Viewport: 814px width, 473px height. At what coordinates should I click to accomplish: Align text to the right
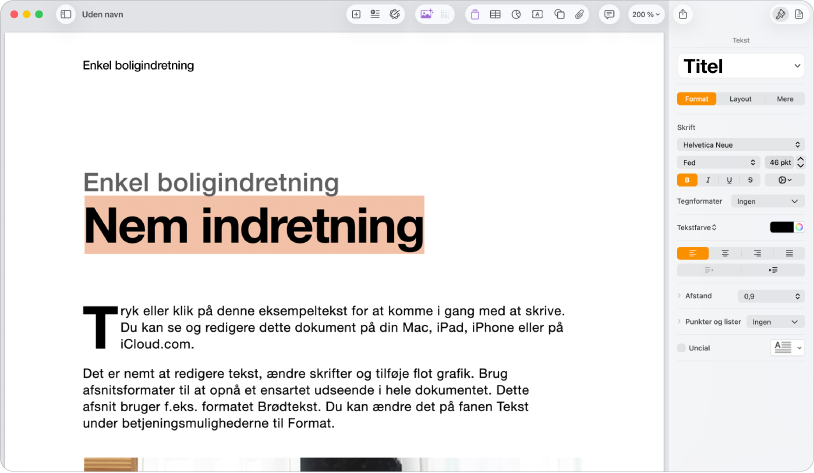[757, 253]
